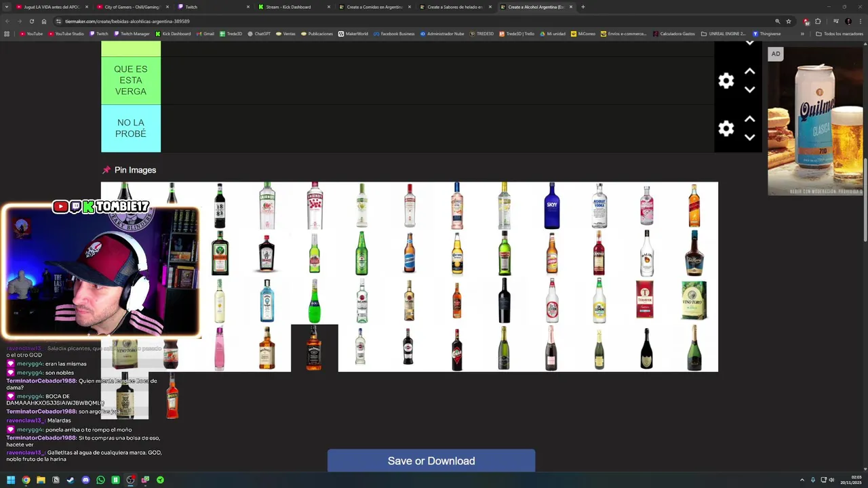This screenshot has height=488, width=868.
Task: Pick the blue SKYY vodka bottle
Action: coord(552,205)
